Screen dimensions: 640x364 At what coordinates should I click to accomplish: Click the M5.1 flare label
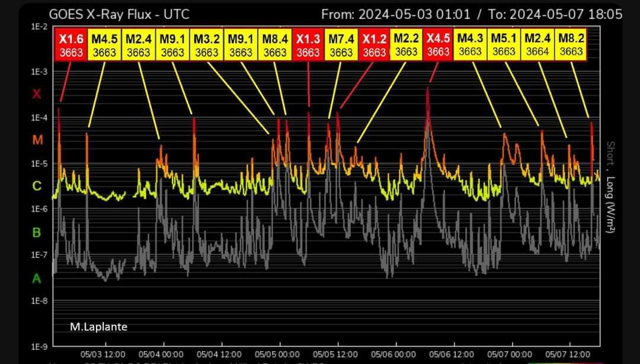tap(504, 45)
